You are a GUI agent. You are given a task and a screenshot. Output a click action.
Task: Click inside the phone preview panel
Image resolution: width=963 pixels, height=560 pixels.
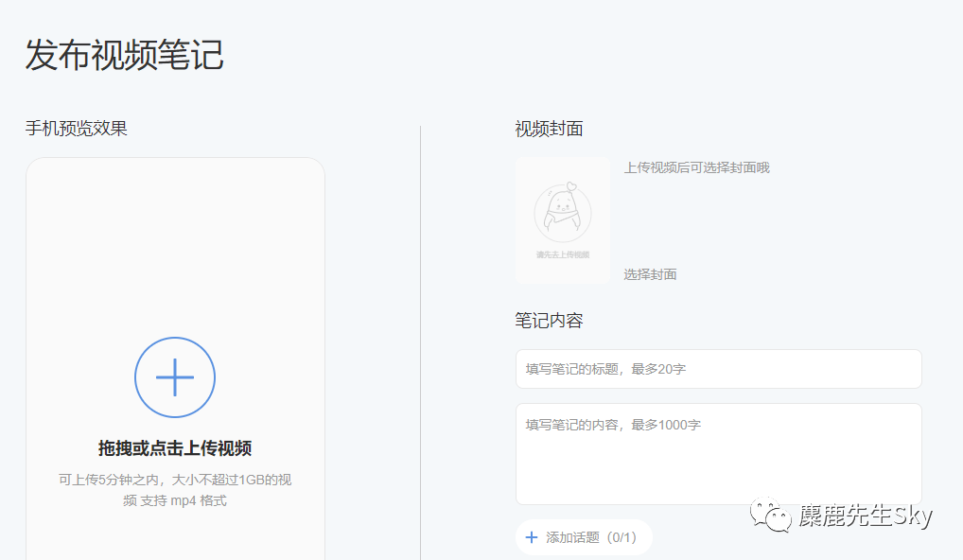point(174,359)
